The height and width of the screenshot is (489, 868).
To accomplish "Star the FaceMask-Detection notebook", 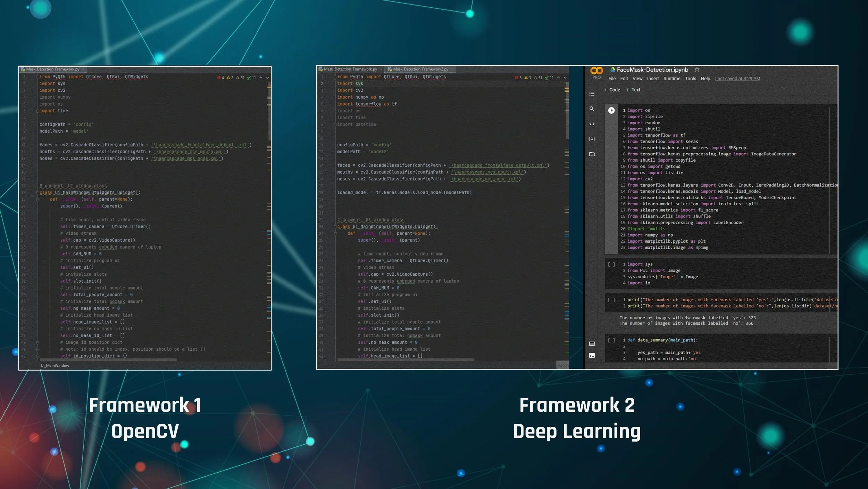I will 697,70.
